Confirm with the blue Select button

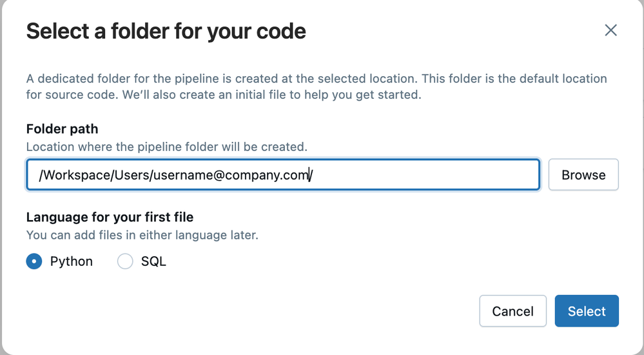coord(586,311)
